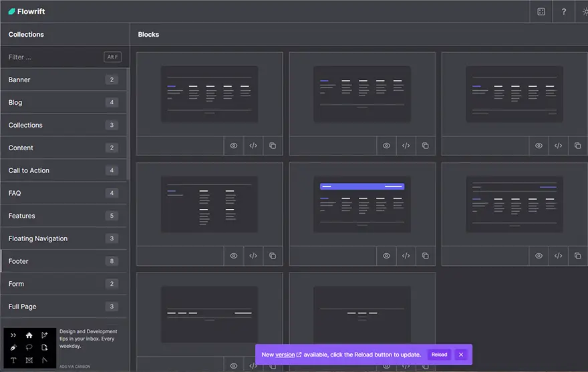Select the Banner collection
The height and width of the screenshot is (372, 588).
(x=63, y=79)
